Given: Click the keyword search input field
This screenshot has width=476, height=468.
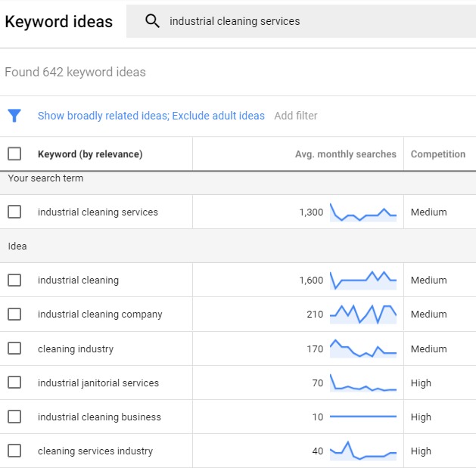Looking at the screenshot, I should 303,21.
